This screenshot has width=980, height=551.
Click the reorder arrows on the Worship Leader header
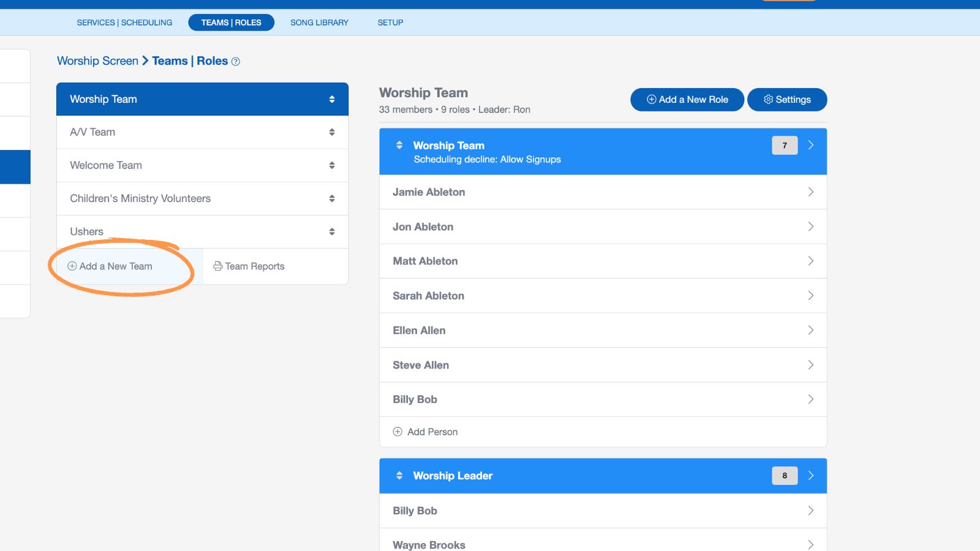(399, 476)
